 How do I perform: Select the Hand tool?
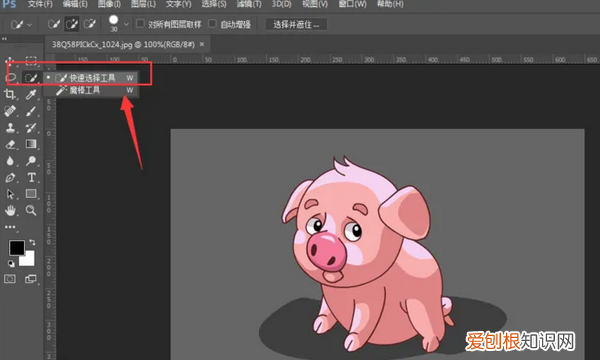(x=10, y=210)
